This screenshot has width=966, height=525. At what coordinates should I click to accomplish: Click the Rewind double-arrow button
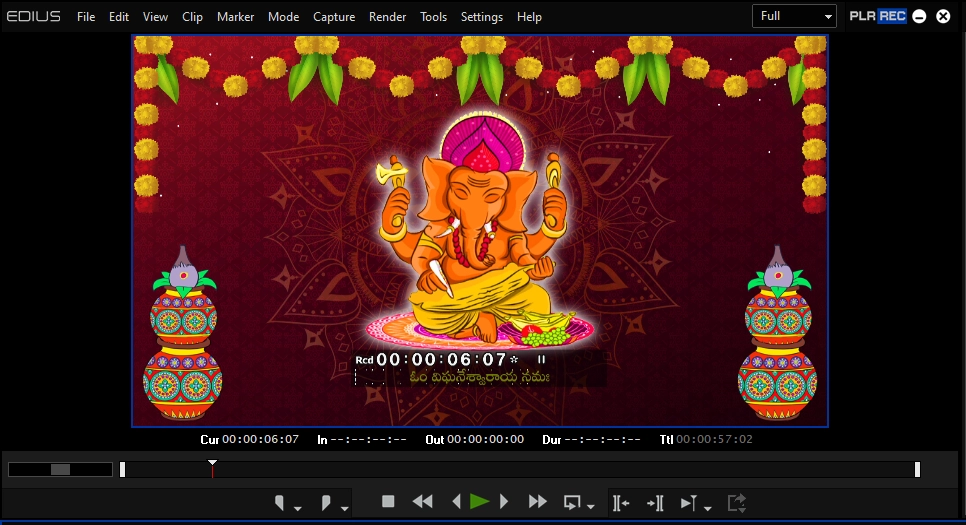click(x=422, y=502)
